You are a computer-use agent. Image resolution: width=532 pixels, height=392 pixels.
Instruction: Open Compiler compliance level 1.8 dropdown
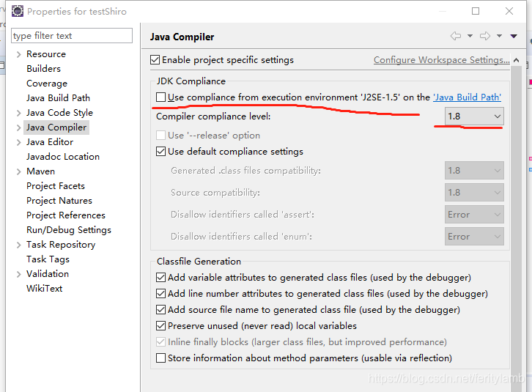click(x=474, y=117)
